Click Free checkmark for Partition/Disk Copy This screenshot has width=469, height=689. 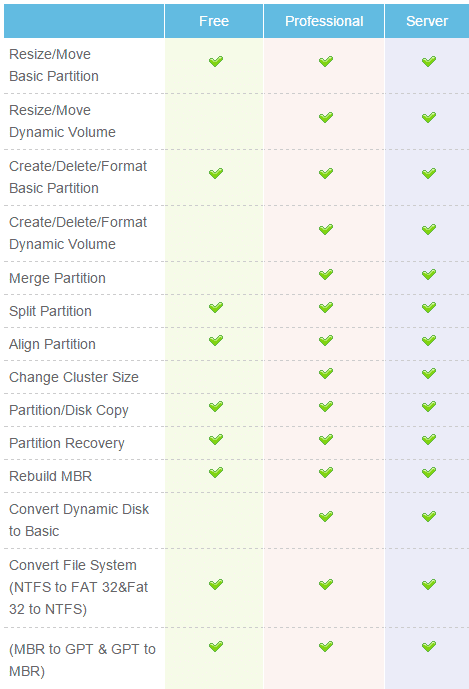(216, 406)
